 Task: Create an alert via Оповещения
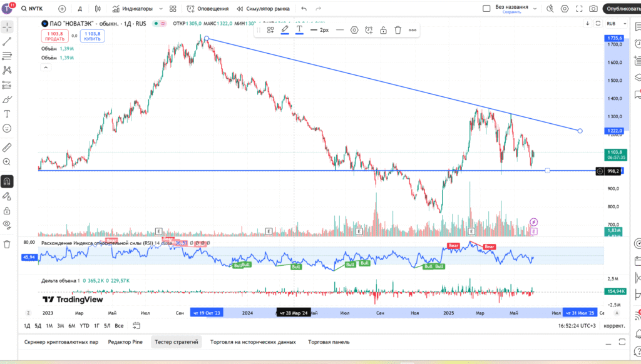tap(208, 9)
